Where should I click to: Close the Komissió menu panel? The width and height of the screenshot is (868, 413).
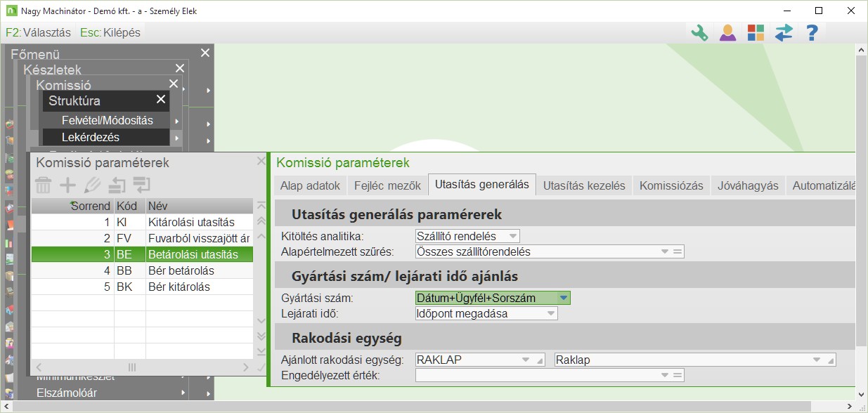(x=173, y=84)
